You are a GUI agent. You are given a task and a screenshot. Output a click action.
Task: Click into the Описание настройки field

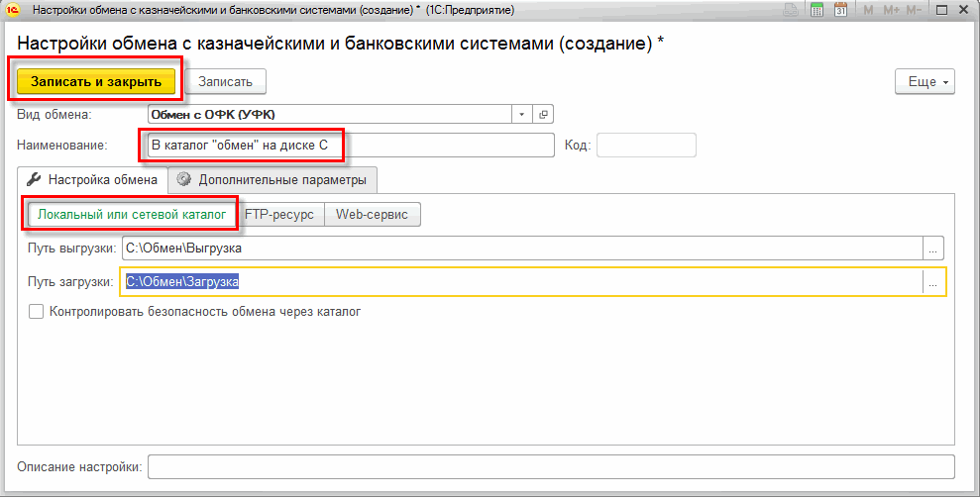point(550,466)
